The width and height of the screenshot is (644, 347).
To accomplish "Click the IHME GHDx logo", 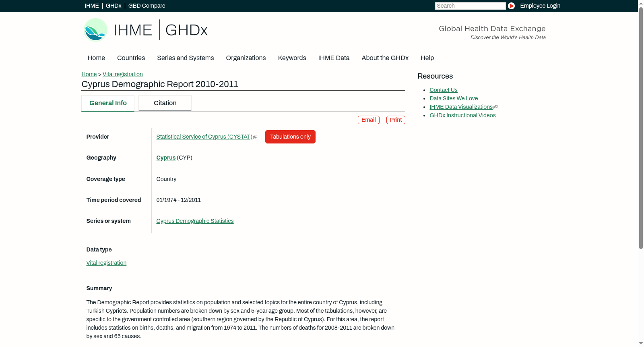I will click(145, 30).
